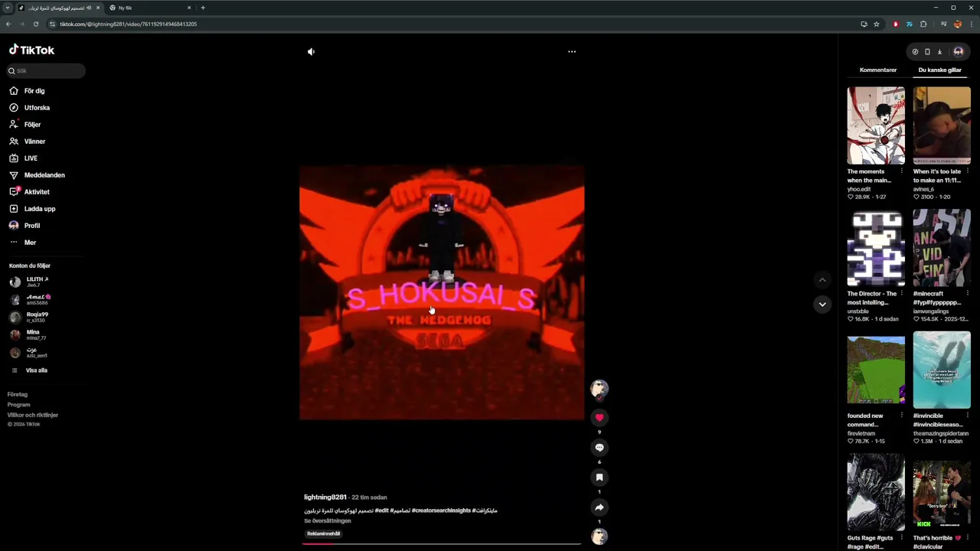980x551 pixels.
Task: Switch to the Kommentarer tab
Action: [878, 70]
